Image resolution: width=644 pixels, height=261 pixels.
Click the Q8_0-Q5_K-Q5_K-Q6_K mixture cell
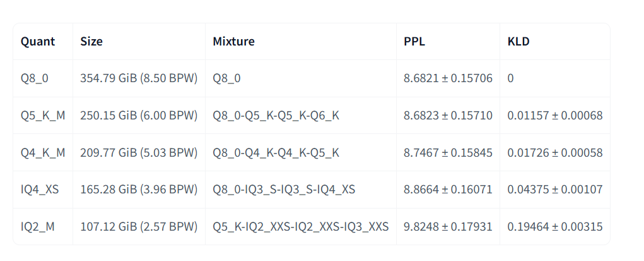276,116
